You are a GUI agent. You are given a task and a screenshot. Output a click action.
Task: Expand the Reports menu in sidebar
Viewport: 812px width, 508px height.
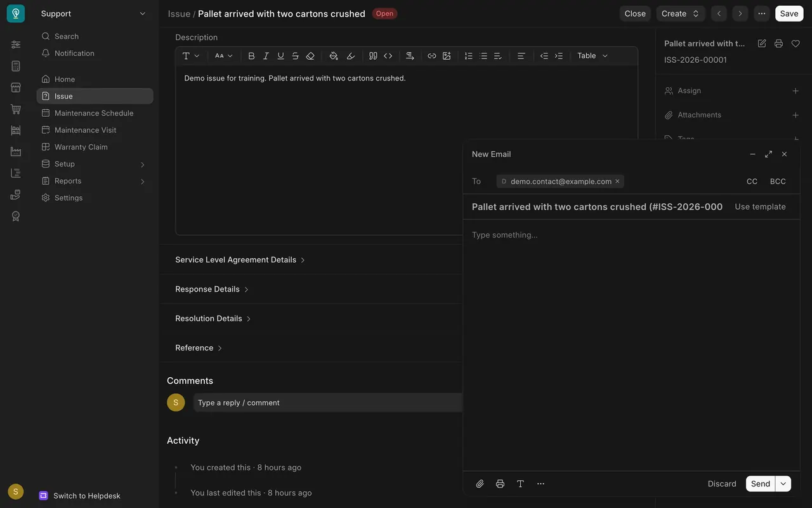click(95, 181)
